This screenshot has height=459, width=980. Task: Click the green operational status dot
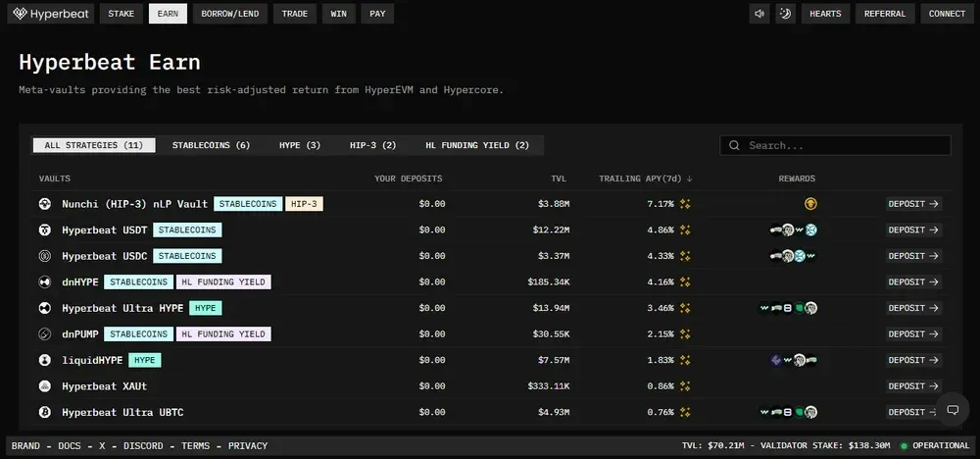904,446
